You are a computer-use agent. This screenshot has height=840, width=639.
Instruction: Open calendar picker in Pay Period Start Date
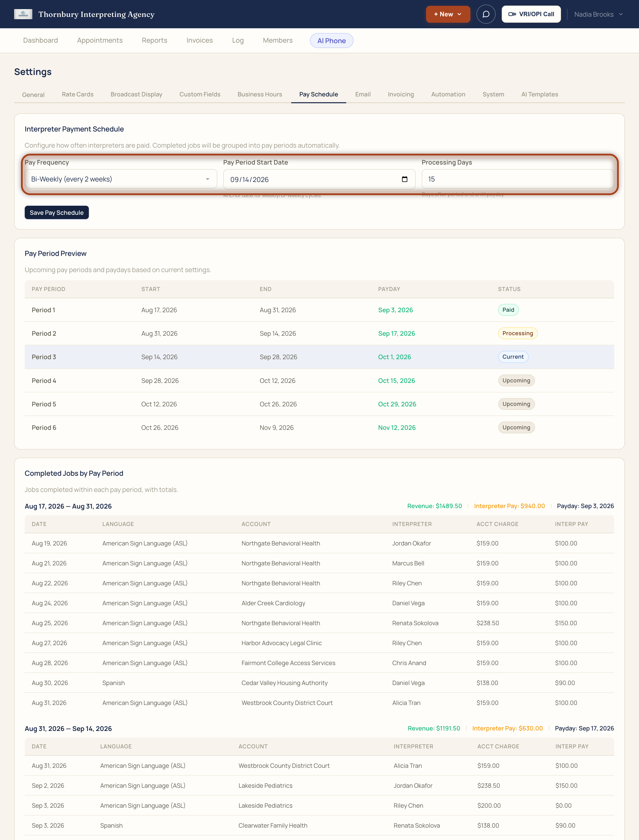(404, 179)
